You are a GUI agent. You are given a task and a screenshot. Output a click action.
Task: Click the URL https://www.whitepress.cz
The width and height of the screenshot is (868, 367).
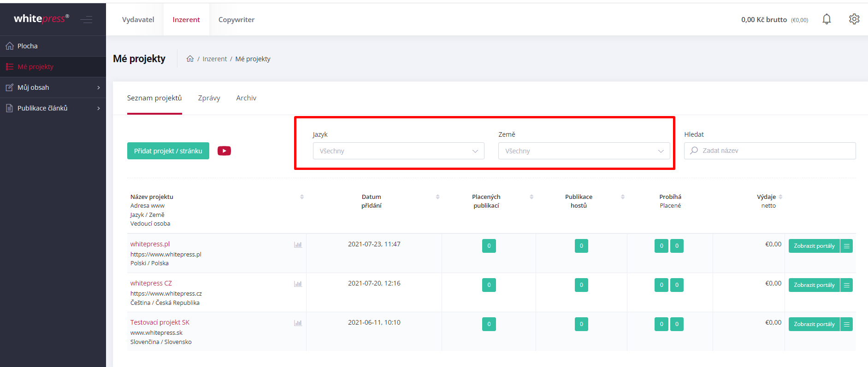point(166,293)
